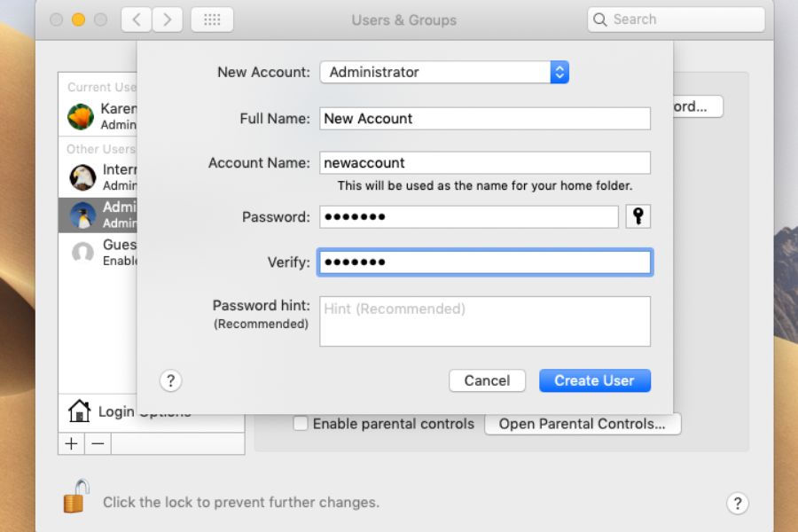This screenshot has height=532, width=798.
Task: Click the house icon beside Login Options
Action: coord(80,411)
